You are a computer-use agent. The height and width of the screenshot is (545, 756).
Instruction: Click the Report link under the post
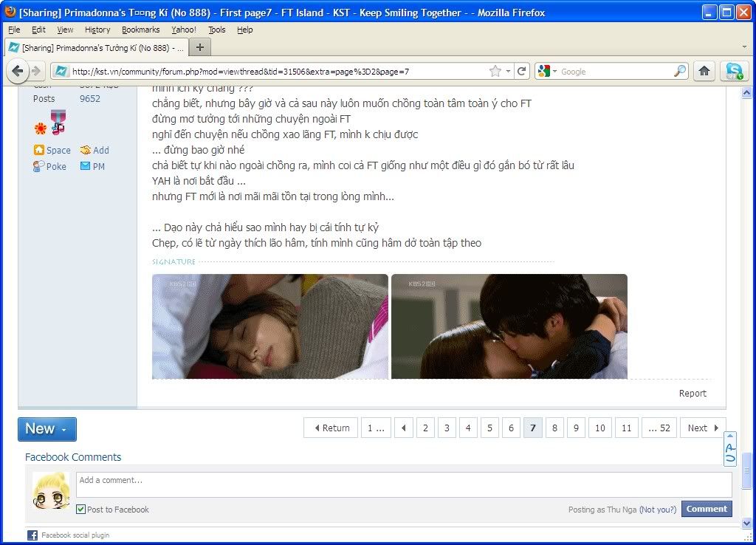pos(693,394)
